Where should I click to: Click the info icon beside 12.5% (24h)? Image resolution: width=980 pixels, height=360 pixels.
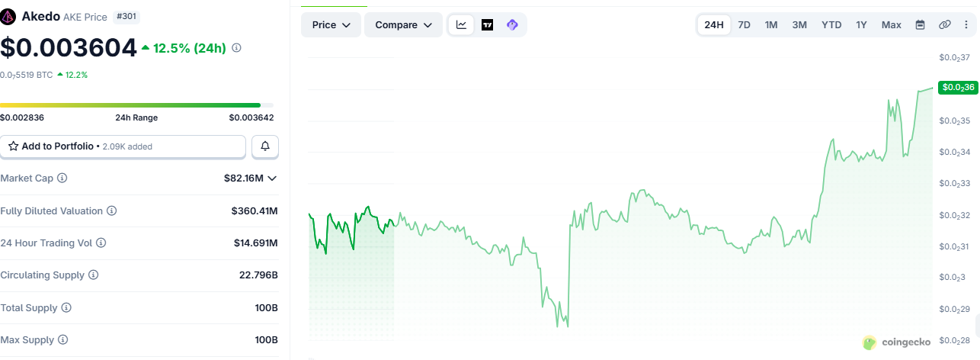click(236, 48)
